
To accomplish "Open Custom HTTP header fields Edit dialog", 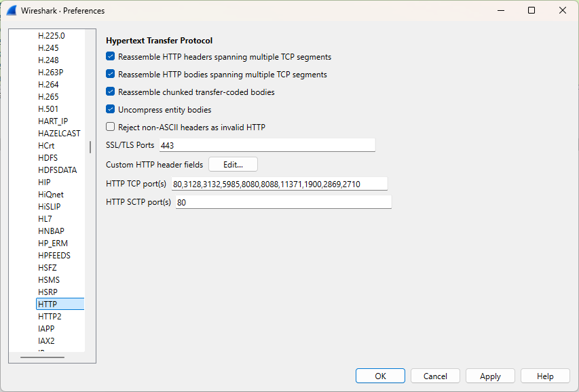I will (233, 165).
